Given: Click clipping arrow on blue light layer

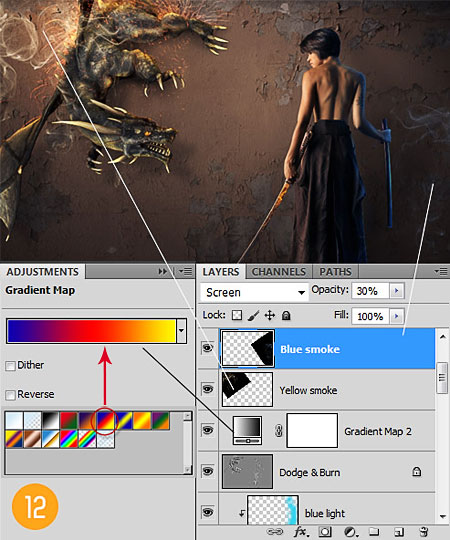Looking at the screenshot, I should 242,513.
